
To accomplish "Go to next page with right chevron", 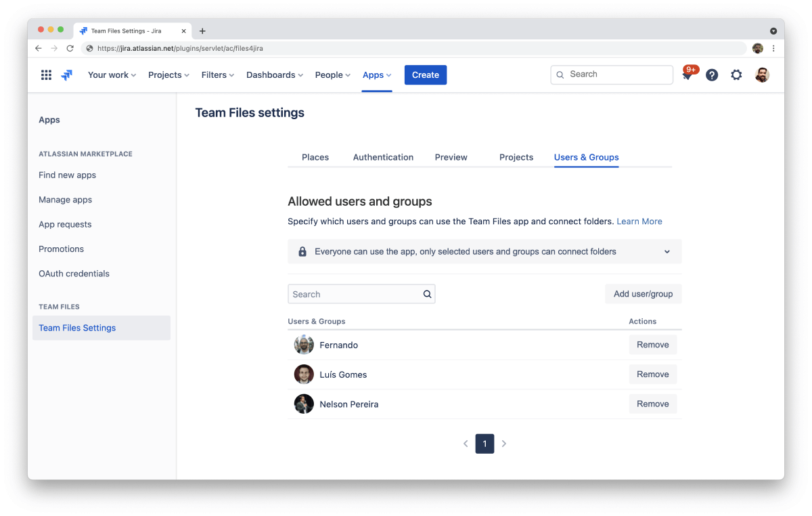I will 504,444.
